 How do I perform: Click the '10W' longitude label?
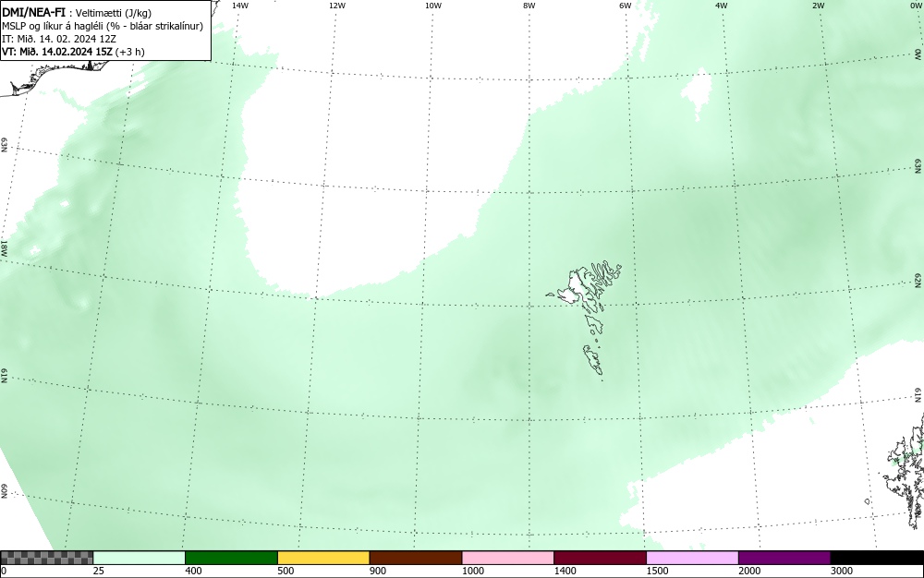pyautogui.click(x=433, y=6)
